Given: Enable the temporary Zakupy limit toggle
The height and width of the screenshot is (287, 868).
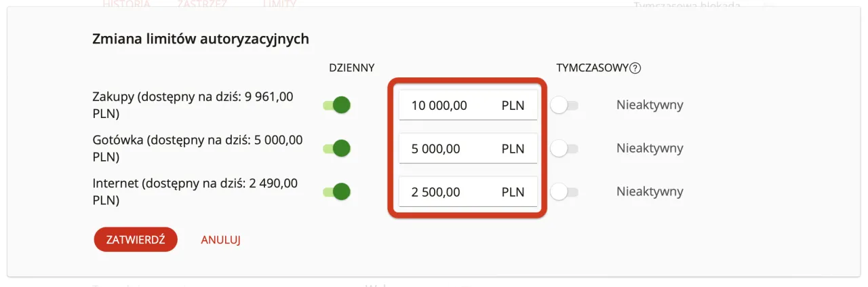Looking at the screenshot, I should [564, 105].
